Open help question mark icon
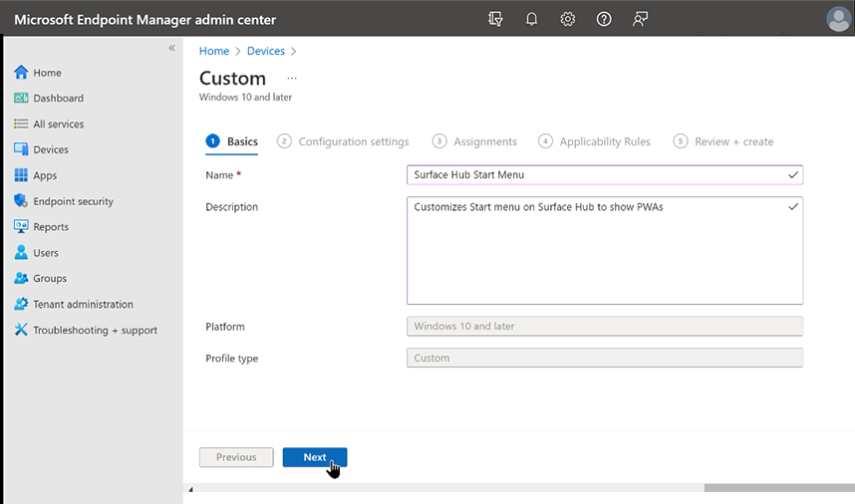This screenshot has height=504, width=855. [x=604, y=19]
